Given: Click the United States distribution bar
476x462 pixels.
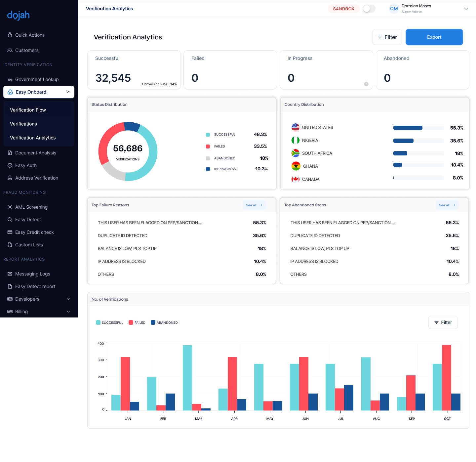Looking at the screenshot, I should tap(418, 128).
